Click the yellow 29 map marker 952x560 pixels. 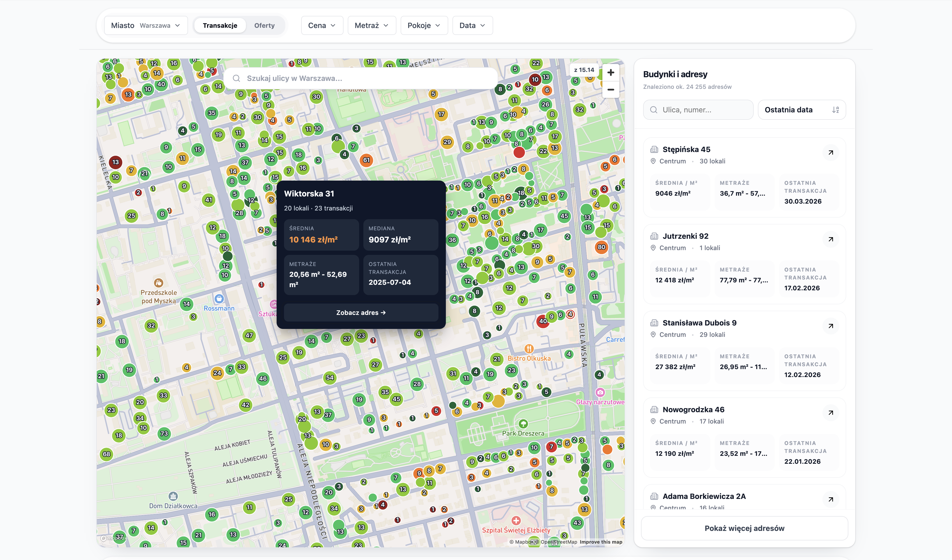point(447,142)
